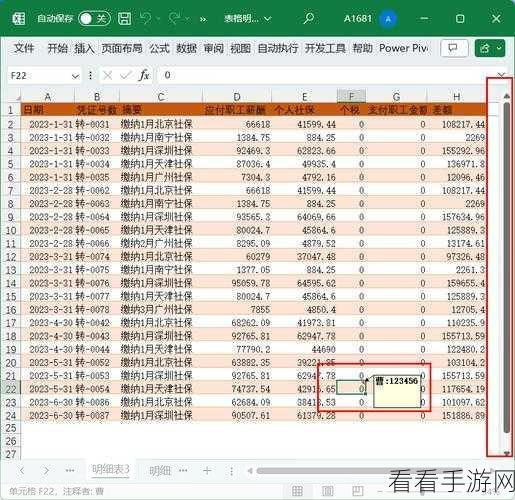Screen dimensions: 515x500
Task: Open the 开发工具 Developer tab
Action: (x=325, y=48)
